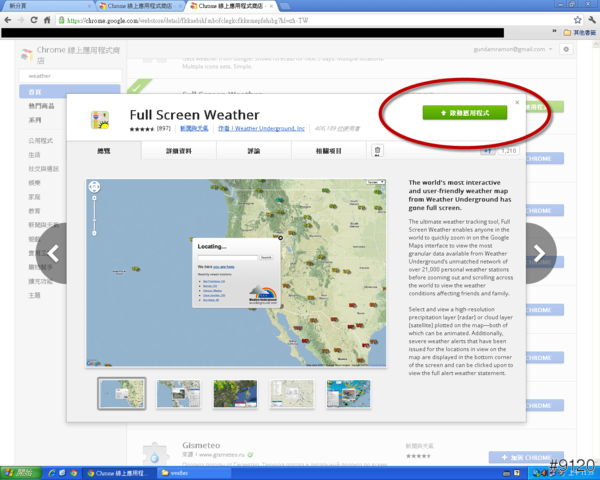
Task: Go to previous screenshot with left arrow
Action: tap(54, 252)
